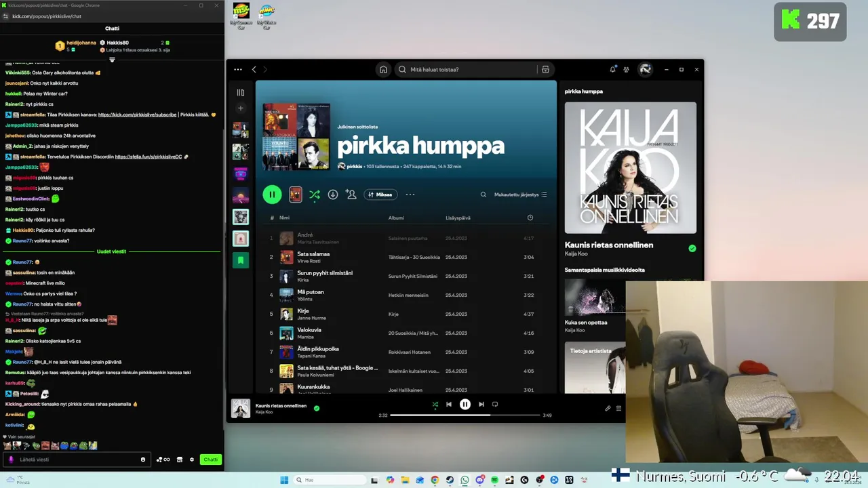Image resolution: width=868 pixels, height=488 pixels.
Task: Open WhatsApp from the taskbar
Action: tap(465, 480)
